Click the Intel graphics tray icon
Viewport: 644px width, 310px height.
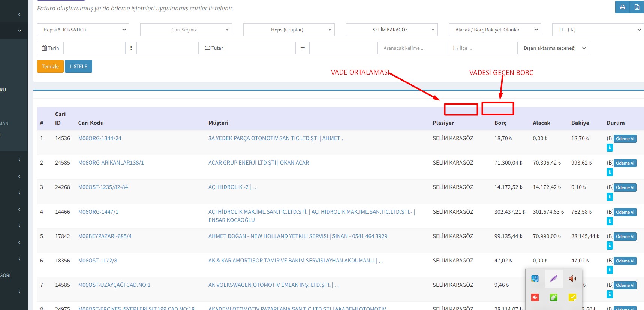coord(535,279)
